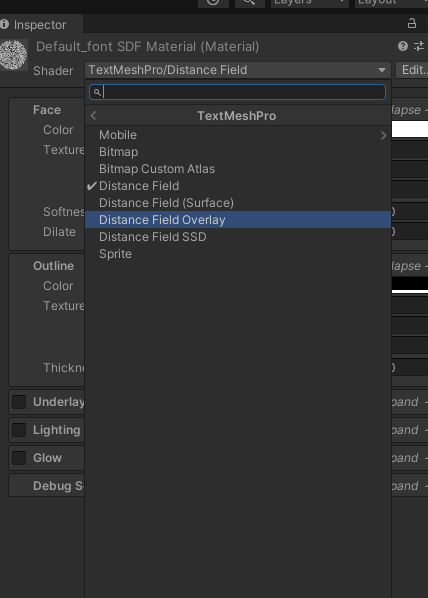Open the material preset sliders icon
This screenshot has width=428, height=598.
pyautogui.click(x=419, y=46)
